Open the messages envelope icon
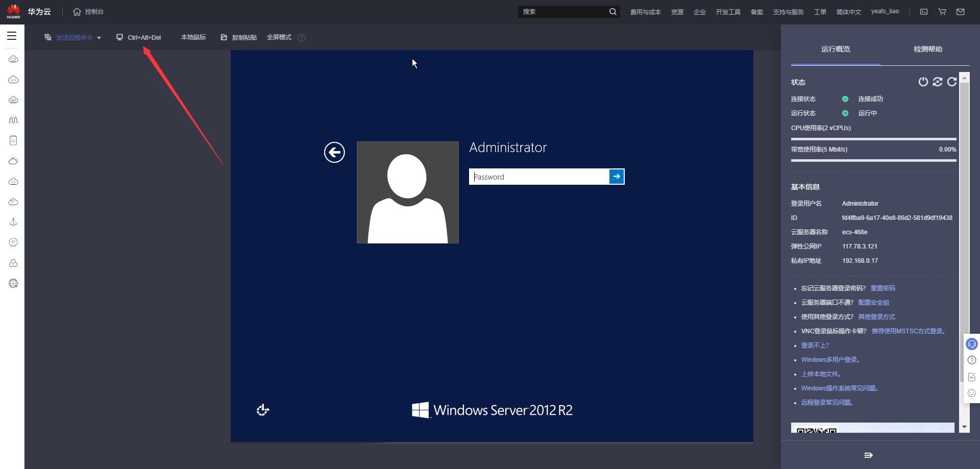The width and height of the screenshot is (980, 469). [961, 12]
